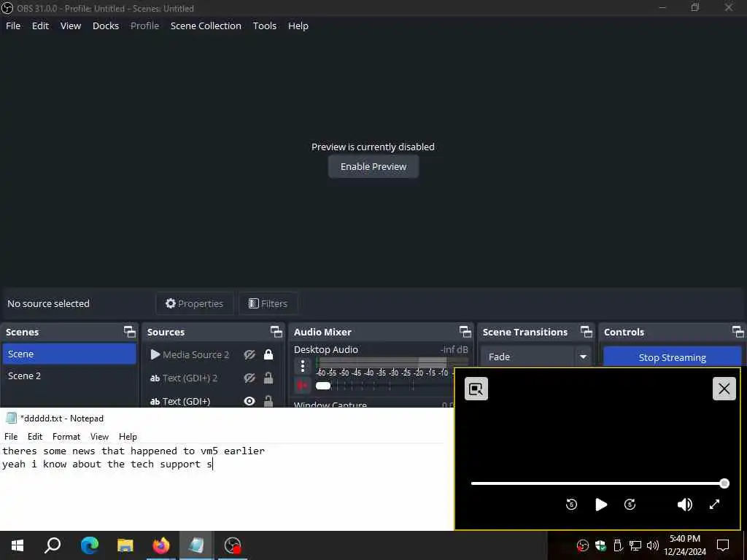Switch to Notepad via its taskbar icon
The height and width of the screenshot is (560, 747).
pyautogui.click(x=196, y=545)
